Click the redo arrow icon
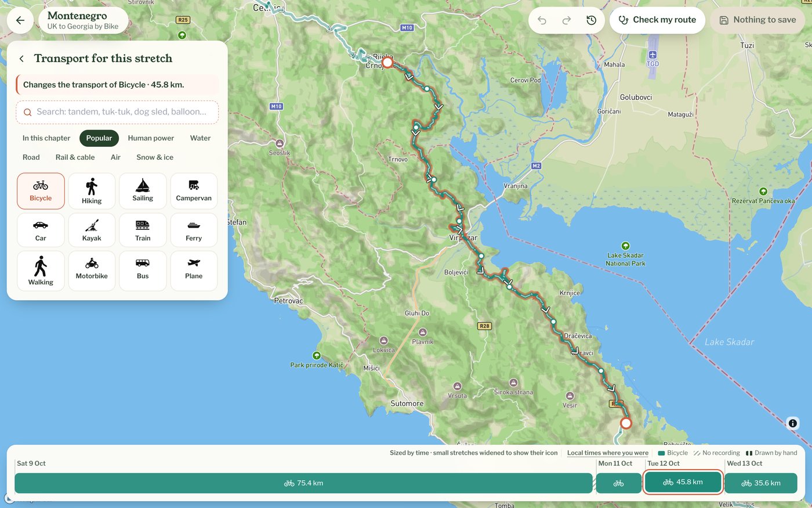 [567, 20]
